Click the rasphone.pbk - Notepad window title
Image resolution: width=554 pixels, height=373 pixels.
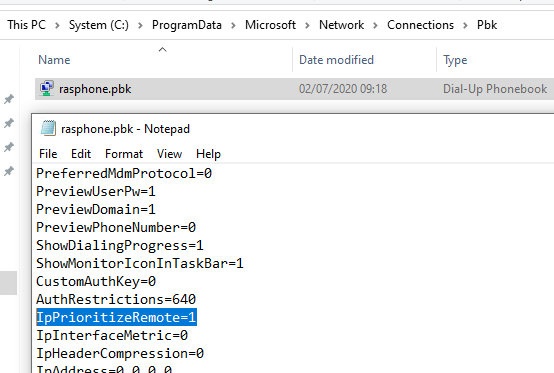(125, 129)
